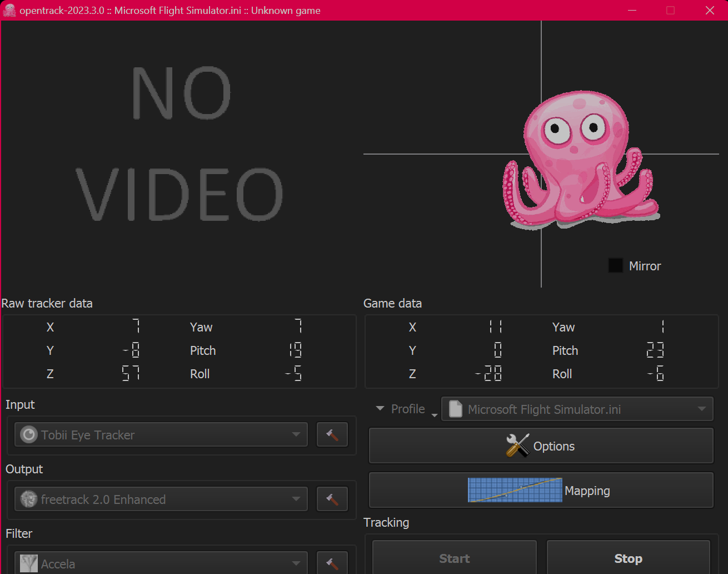728x574 pixels.
Task: Click the opentrack octopus title bar icon
Action: 9,11
